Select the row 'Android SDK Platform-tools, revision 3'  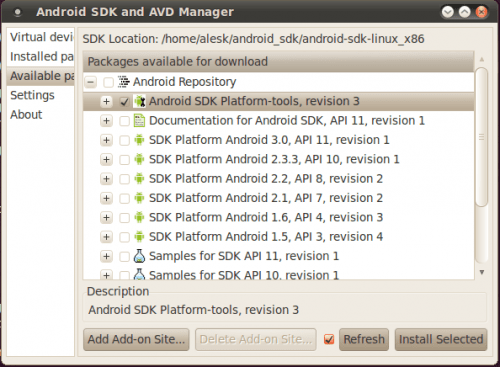278,101
